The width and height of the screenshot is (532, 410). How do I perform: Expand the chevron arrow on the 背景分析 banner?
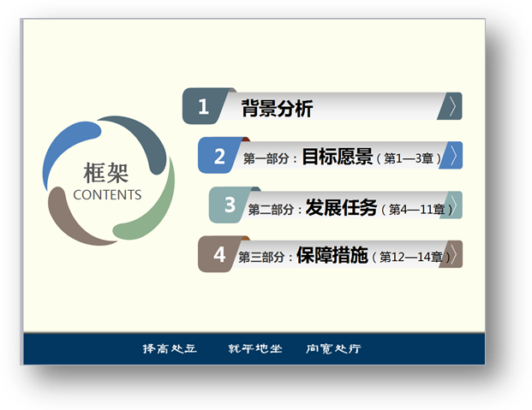click(x=451, y=107)
